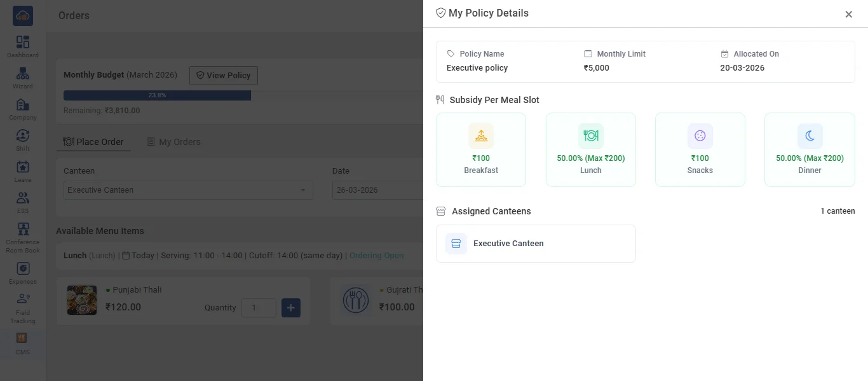Viewport: 868px width, 381px height.
Task: Click the Policy Name tag icon
Action: (451, 54)
